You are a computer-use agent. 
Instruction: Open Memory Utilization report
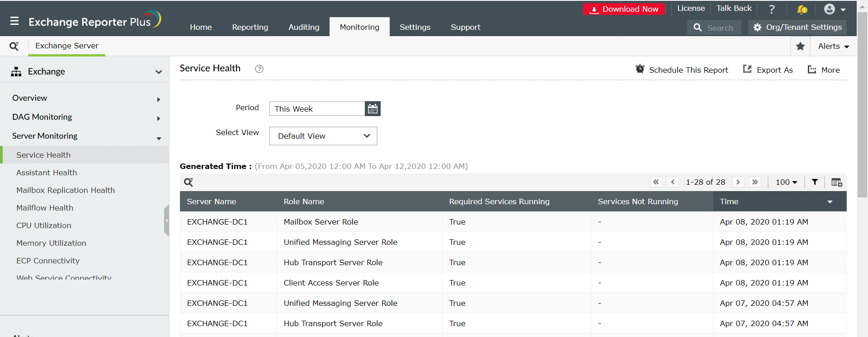coord(51,243)
